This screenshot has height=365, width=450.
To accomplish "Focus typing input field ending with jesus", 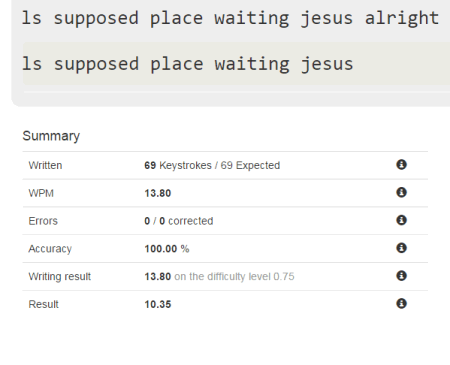I will [236, 63].
